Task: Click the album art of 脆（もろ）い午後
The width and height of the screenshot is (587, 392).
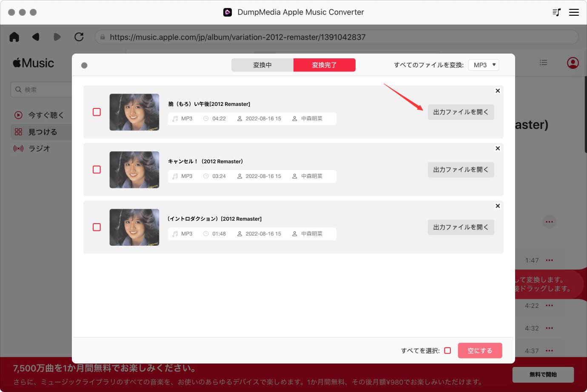Action: coord(134,112)
